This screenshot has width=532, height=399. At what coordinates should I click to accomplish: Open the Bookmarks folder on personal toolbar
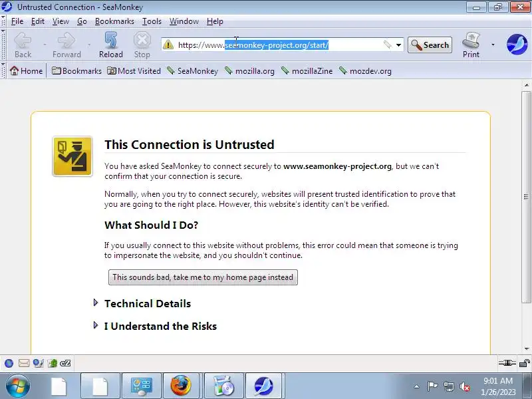coord(76,71)
